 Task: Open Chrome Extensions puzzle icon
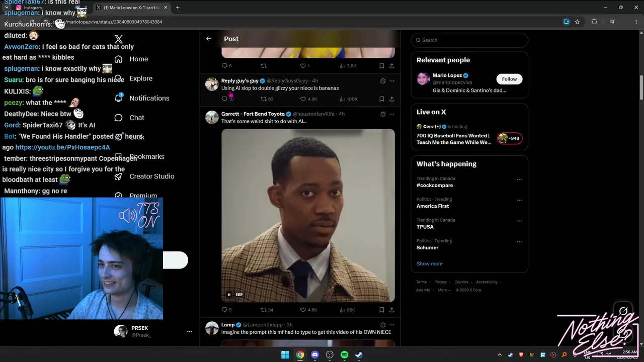(x=594, y=22)
